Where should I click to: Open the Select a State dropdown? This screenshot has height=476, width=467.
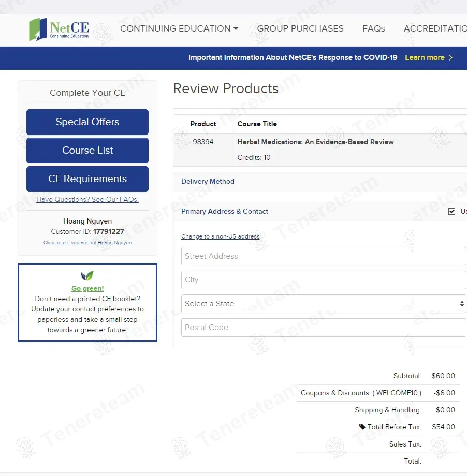coord(324,304)
